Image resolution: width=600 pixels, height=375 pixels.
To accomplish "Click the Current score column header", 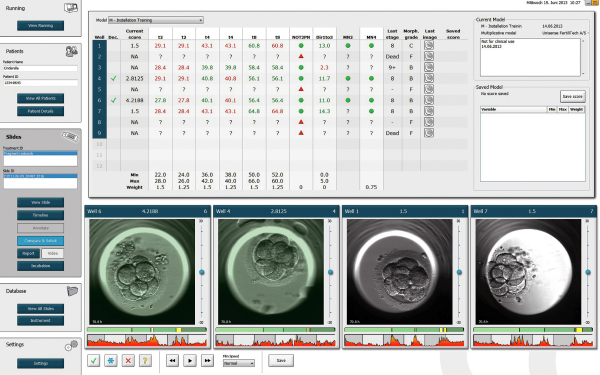I will (134, 34).
